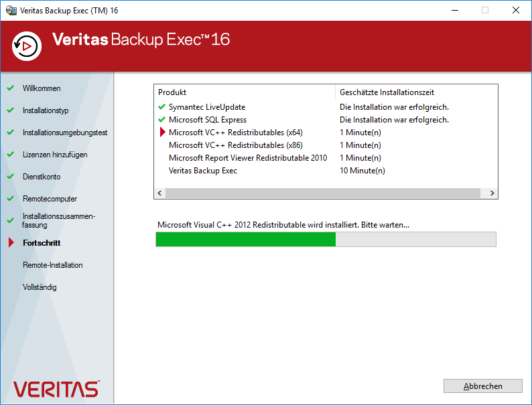532x405 pixels.
Task: Click the green checkmark beside Symantec LiveUpdate
Action: 161,107
